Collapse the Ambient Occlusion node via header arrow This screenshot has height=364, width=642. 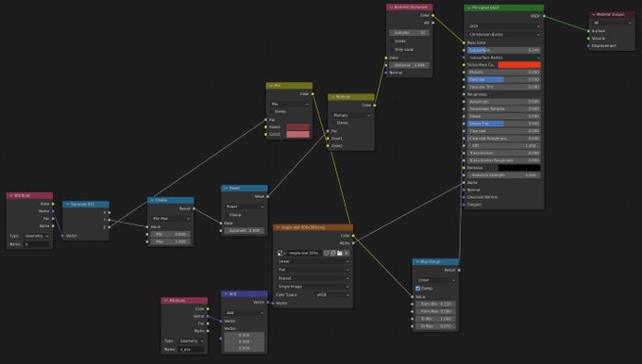391,7
